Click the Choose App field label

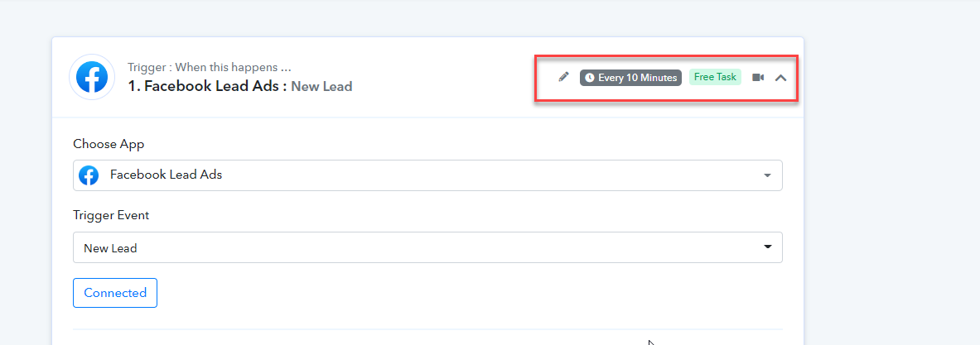109,144
